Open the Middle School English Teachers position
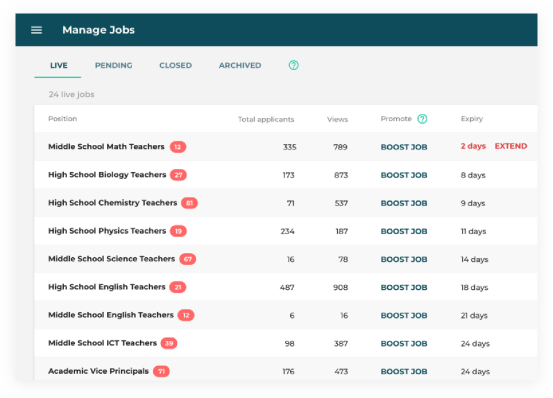Screen dimensions: 553x398 [x=111, y=315]
